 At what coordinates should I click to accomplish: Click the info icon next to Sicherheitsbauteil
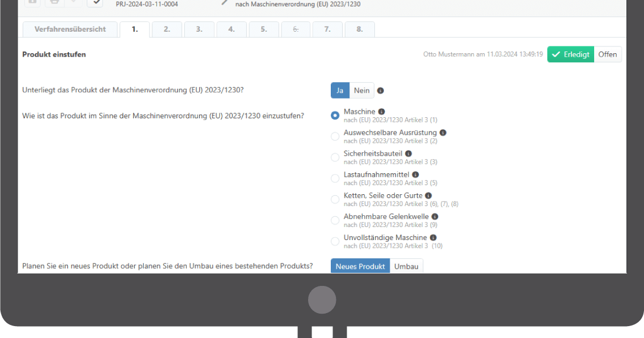tap(408, 153)
